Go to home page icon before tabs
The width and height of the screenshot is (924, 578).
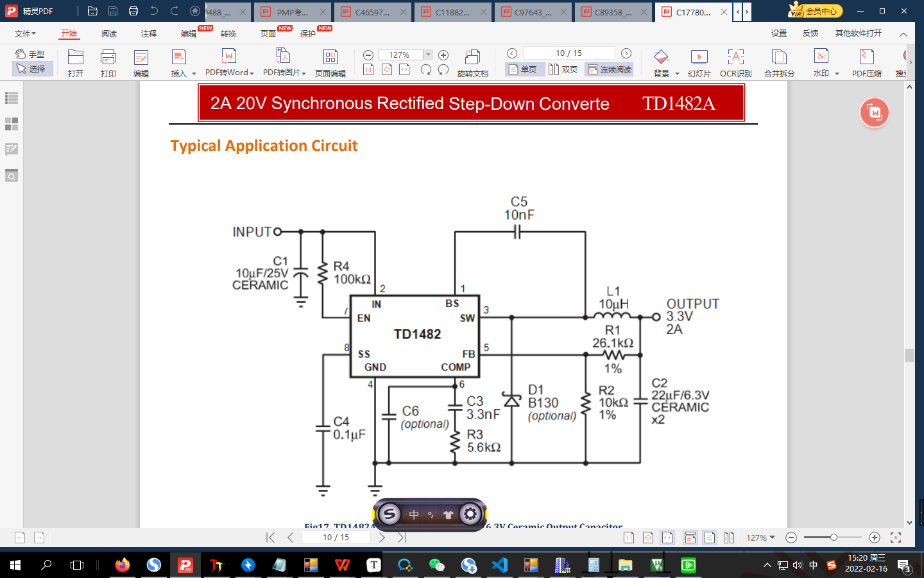coord(195,11)
